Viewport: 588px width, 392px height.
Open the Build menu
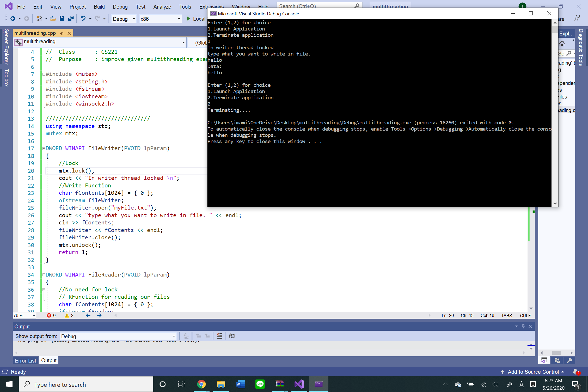(x=99, y=7)
